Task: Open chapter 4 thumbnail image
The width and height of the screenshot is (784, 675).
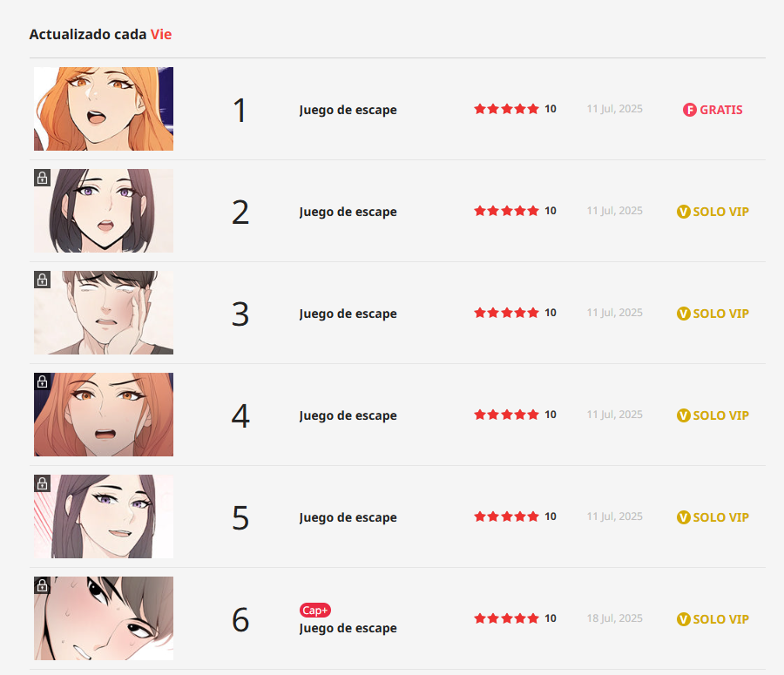Action: pyautogui.click(x=104, y=415)
